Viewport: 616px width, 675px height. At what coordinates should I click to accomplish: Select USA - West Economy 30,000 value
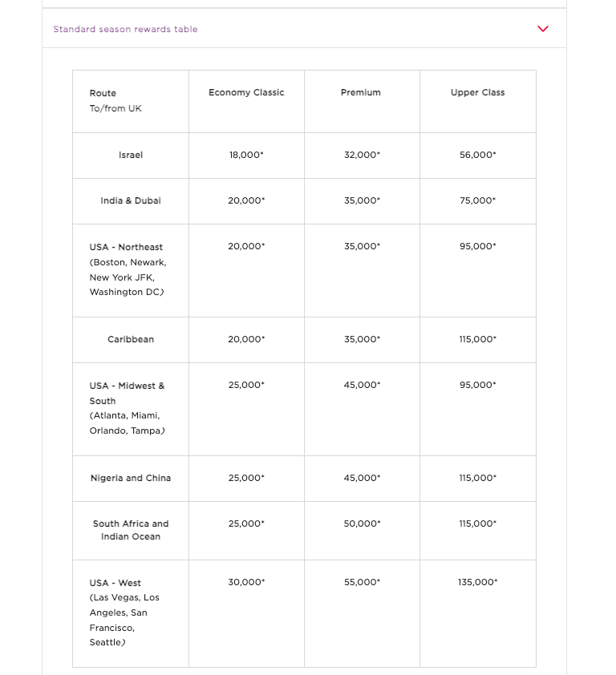tap(246, 583)
